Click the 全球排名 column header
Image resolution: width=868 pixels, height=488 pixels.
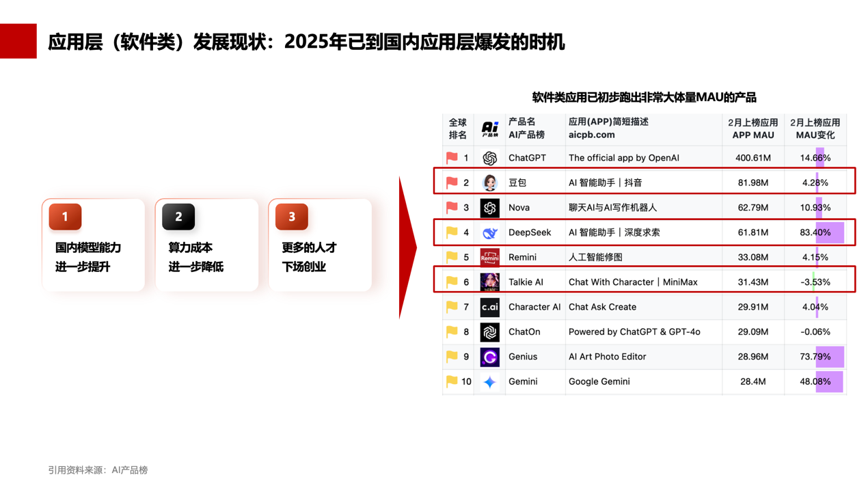[x=457, y=129]
